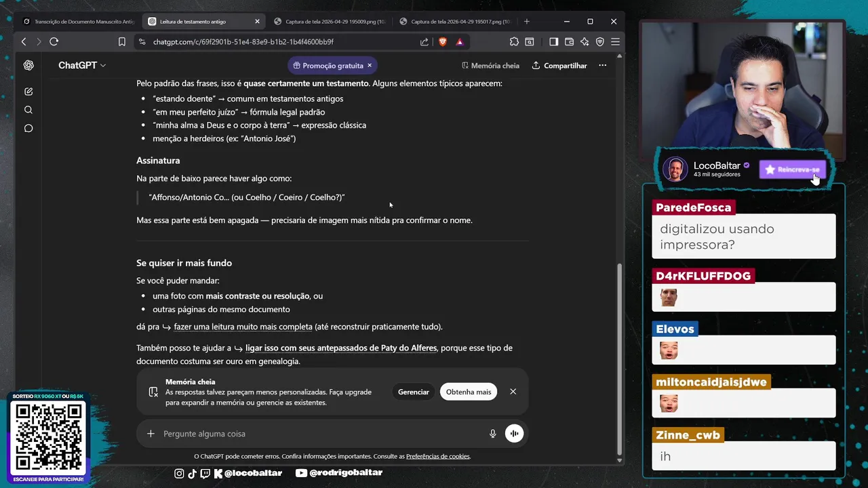Toggle the browser sidebar panel

pos(553,41)
